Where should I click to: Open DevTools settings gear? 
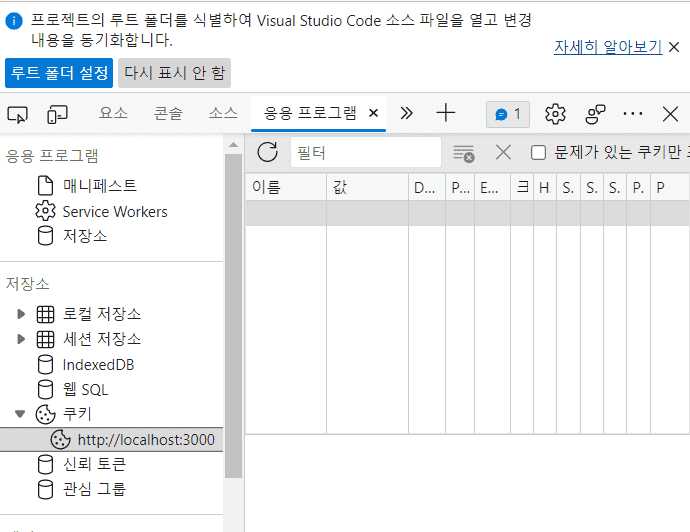pyautogui.click(x=555, y=114)
